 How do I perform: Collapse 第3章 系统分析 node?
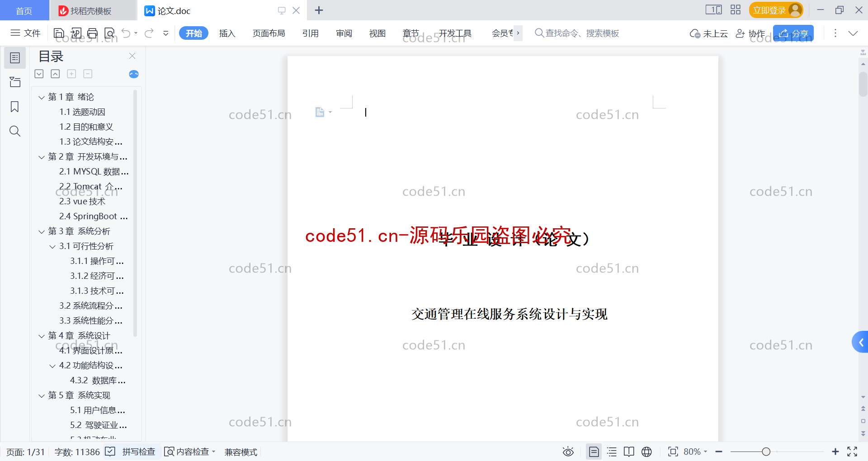point(42,231)
